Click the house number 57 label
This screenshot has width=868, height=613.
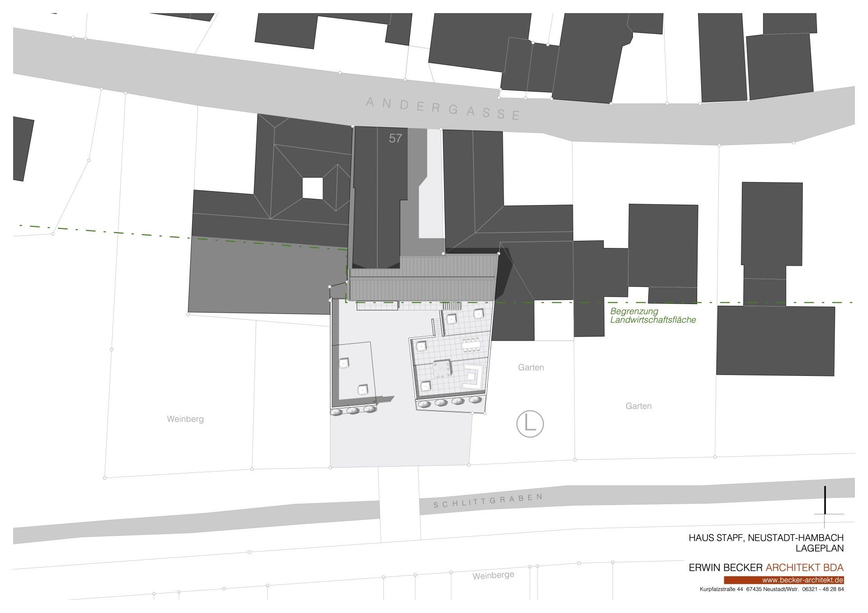(395, 139)
